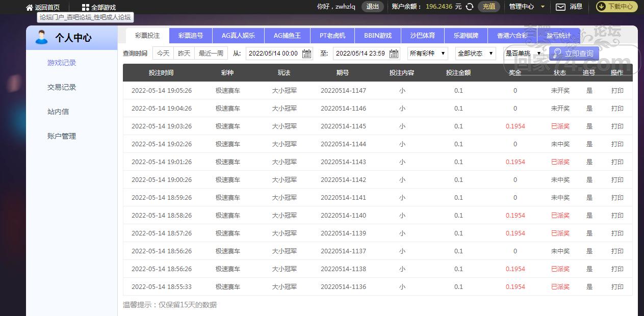The image size is (644, 316).
Task: Expand the 所有彩种 dropdown
Action: [427, 54]
